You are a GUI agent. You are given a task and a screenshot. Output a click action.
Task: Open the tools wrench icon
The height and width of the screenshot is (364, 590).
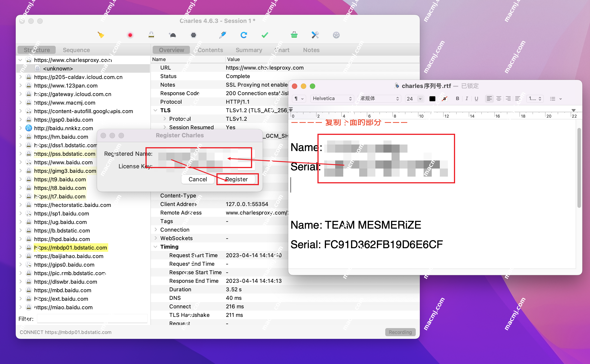pyautogui.click(x=315, y=35)
